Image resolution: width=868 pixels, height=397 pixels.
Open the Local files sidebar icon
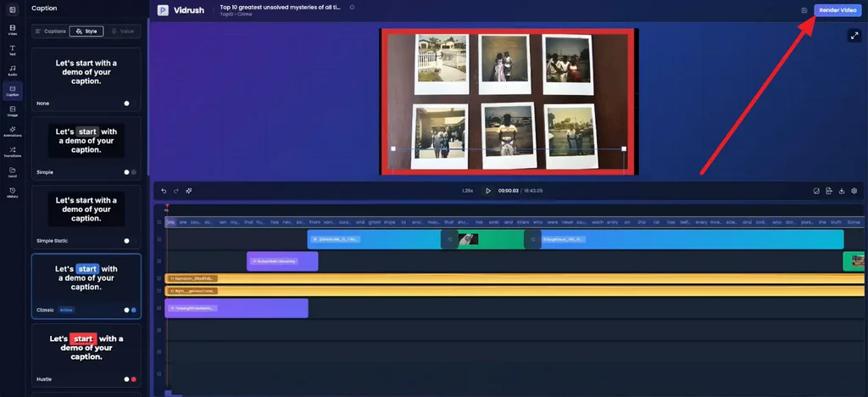(x=12, y=172)
